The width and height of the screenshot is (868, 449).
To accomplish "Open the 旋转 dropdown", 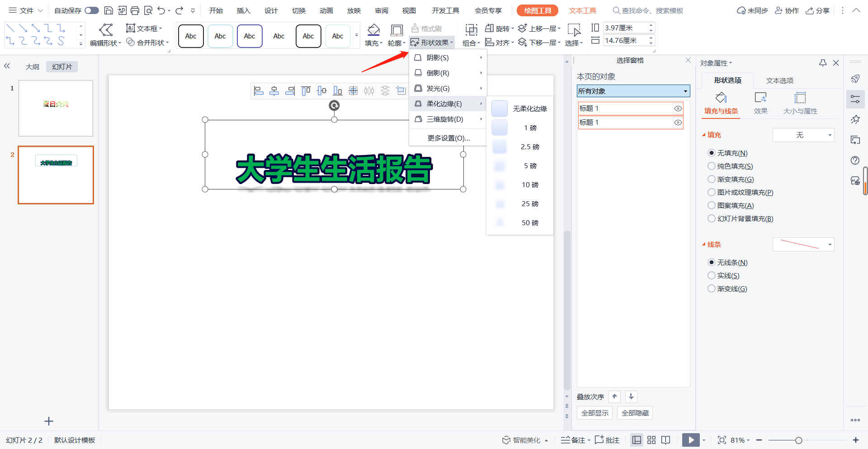I will click(x=500, y=28).
